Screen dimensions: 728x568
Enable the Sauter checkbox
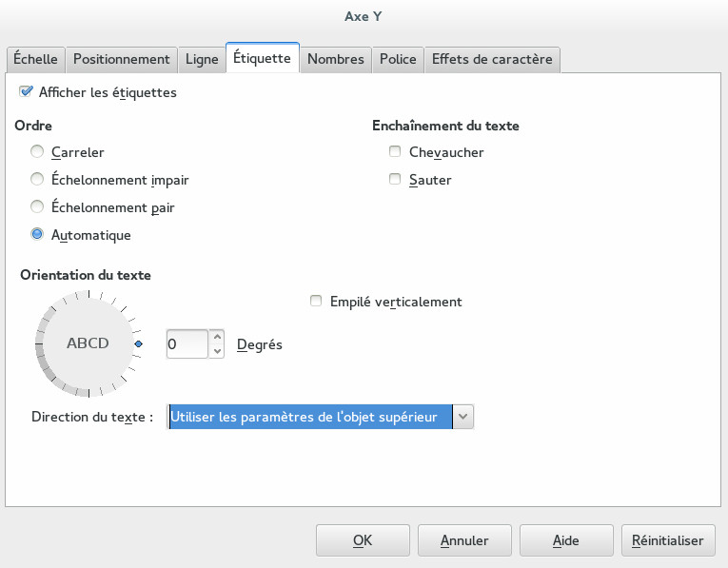coord(395,180)
